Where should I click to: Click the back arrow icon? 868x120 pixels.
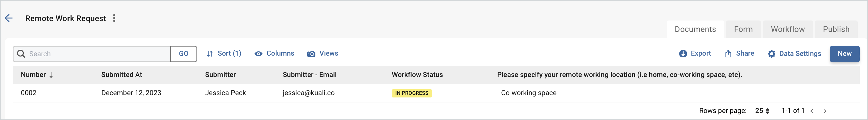[9, 18]
